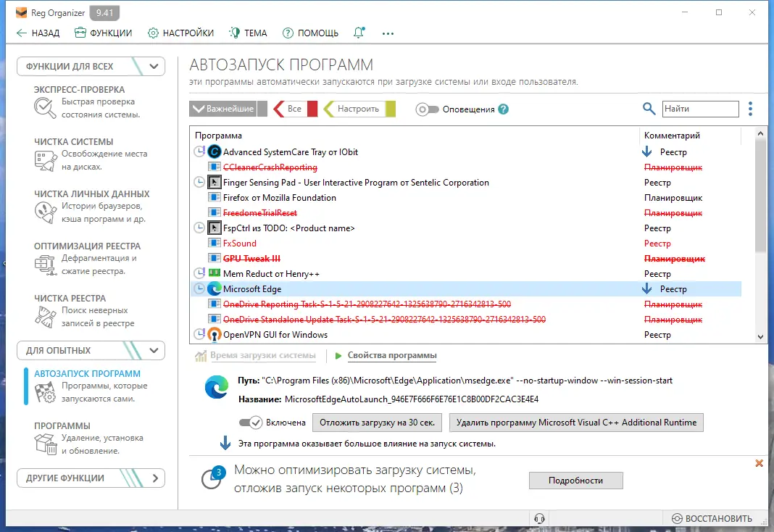The image size is (774, 532).
Task: Select Advanced SystemCare Tray от IObit row
Action: [x=465, y=152]
